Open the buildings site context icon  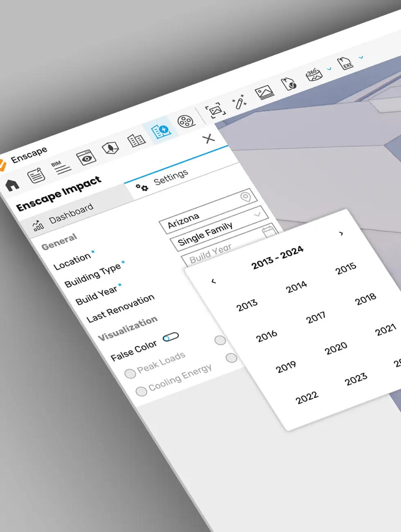136,140
